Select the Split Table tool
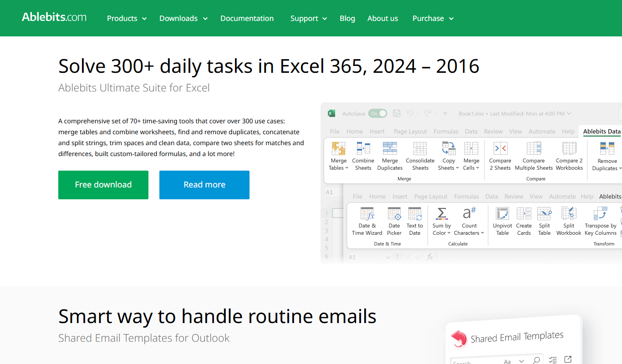The image size is (622, 364). coord(544,214)
